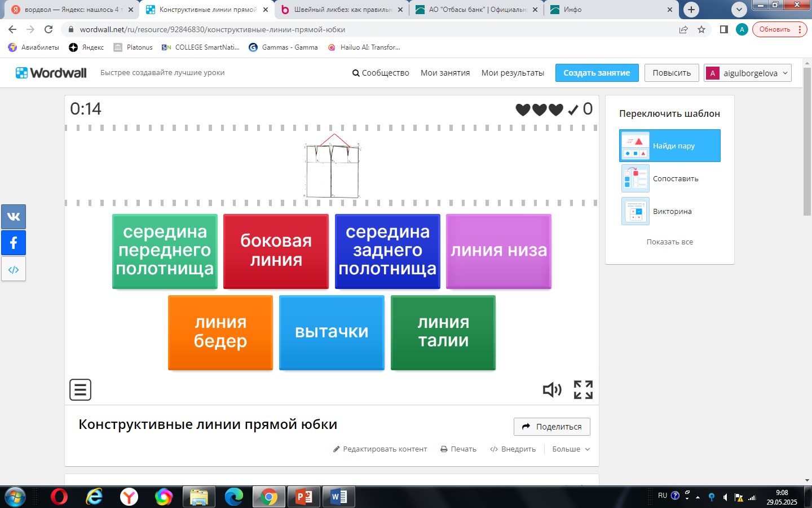Screen dimensions: 812x508
Task: Open a new browser tab
Action: pyautogui.click(x=691, y=10)
